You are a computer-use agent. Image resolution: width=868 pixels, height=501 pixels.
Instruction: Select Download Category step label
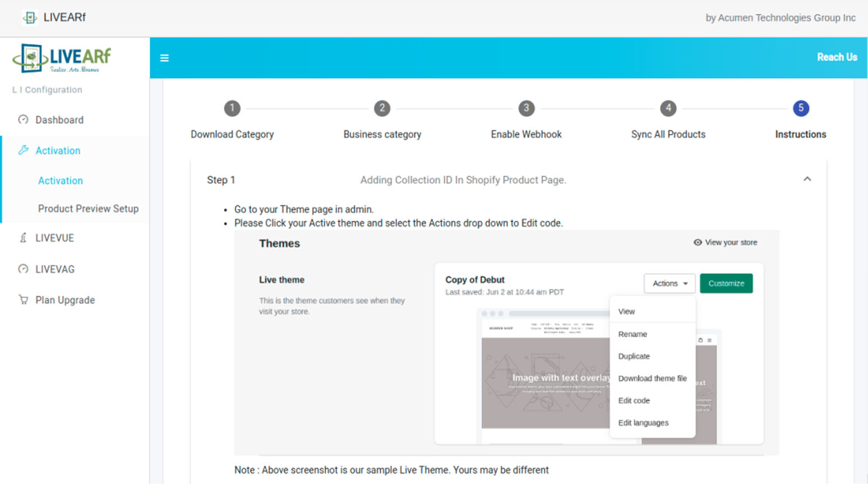click(232, 135)
